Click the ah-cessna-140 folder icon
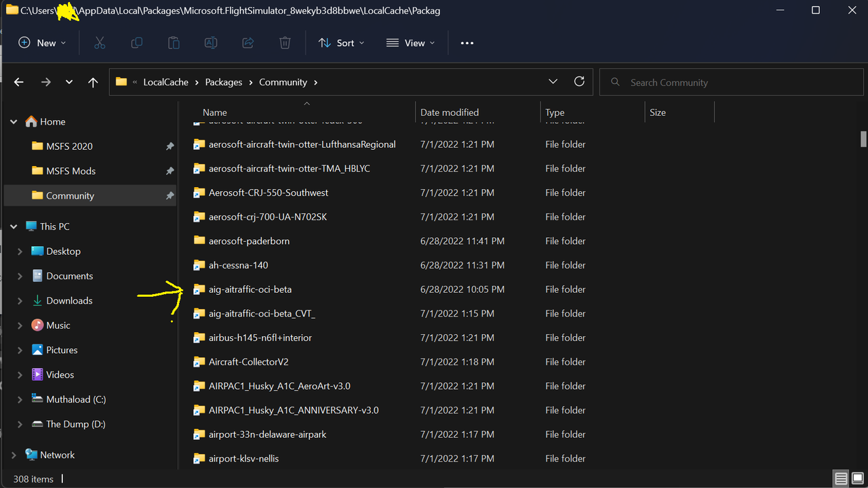 (x=199, y=265)
